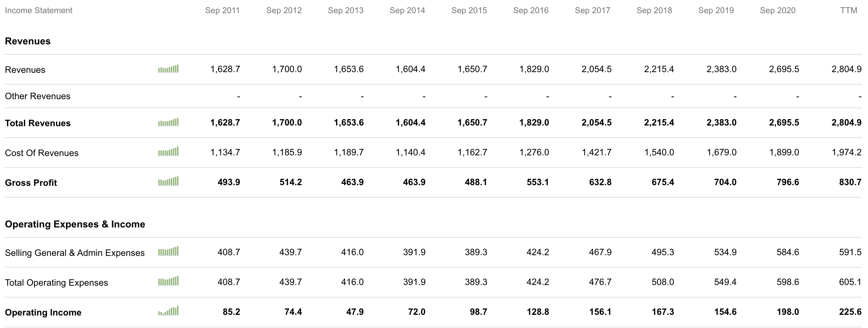Click the Total Operating Expenses chart icon
Viewport: 868px width, 328px height.
[x=168, y=282]
